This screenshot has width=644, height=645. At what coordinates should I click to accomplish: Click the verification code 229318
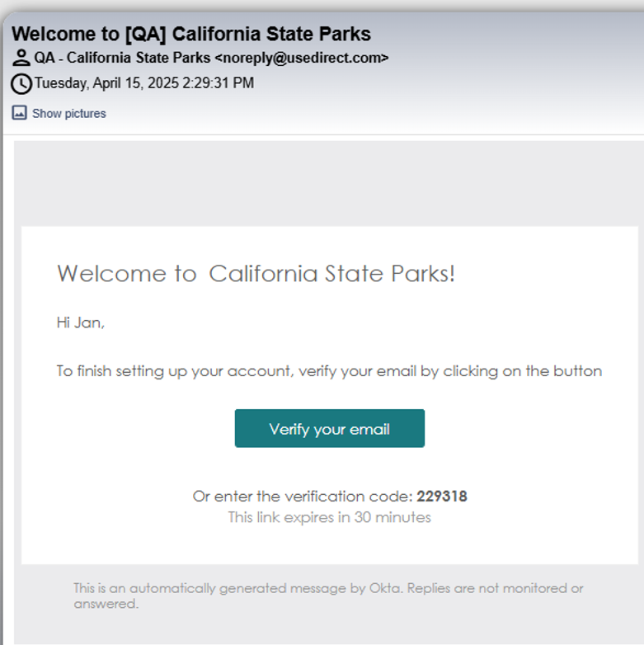[442, 497]
